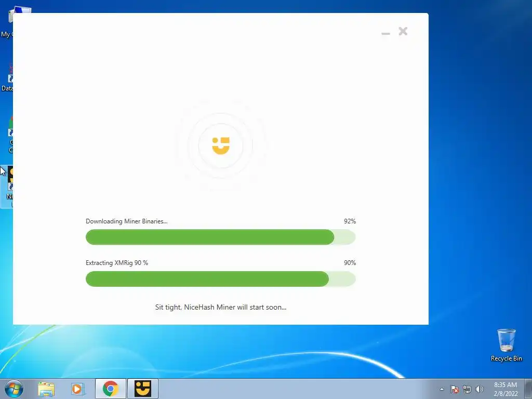This screenshot has height=399, width=532.
Task: Open Windows Explorer from the taskbar
Action: (x=46, y=389)
